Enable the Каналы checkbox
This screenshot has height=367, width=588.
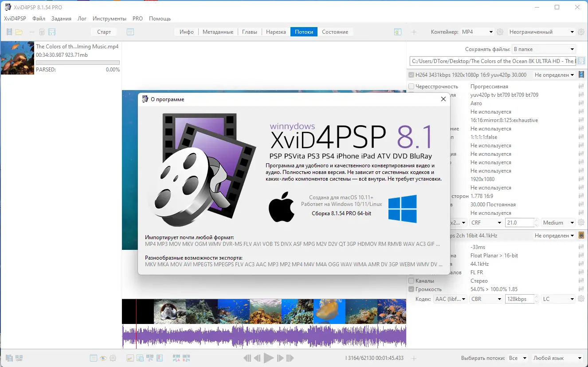[412, 281]
